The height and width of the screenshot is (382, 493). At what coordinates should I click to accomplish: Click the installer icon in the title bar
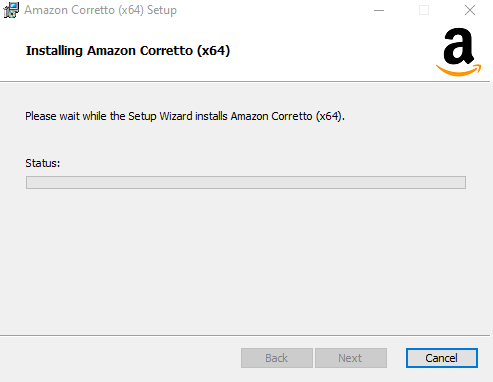pos(11,10)
